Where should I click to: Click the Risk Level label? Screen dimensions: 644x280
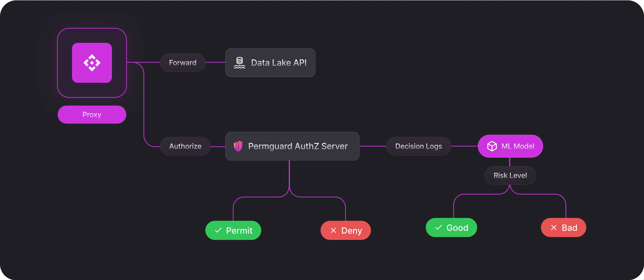510,175
